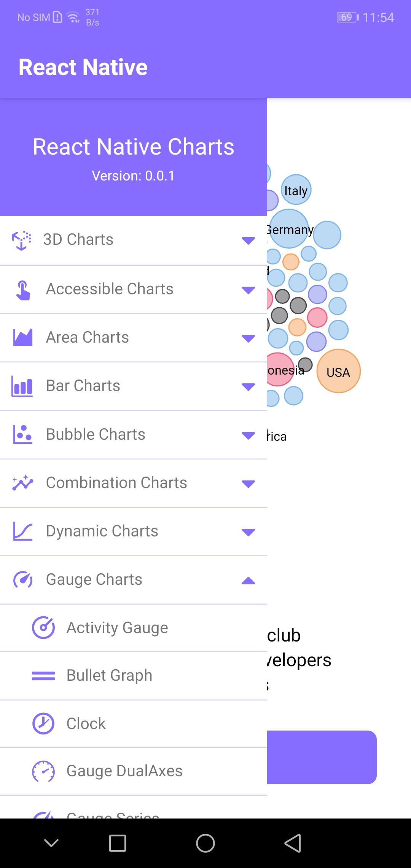Tap the Android back navigation button
Image resolution: width=411 pixels, height=868 pixels.
(x=293, y=843)
